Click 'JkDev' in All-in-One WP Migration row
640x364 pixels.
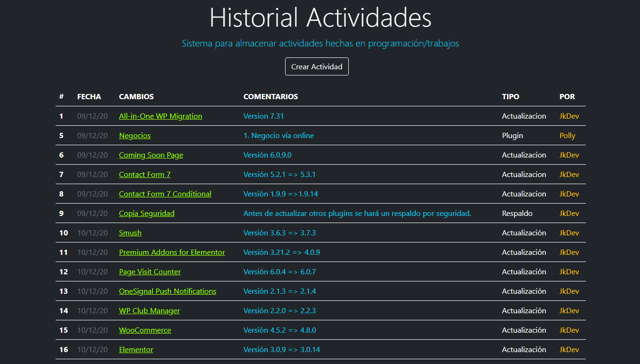tap(569, 116)
